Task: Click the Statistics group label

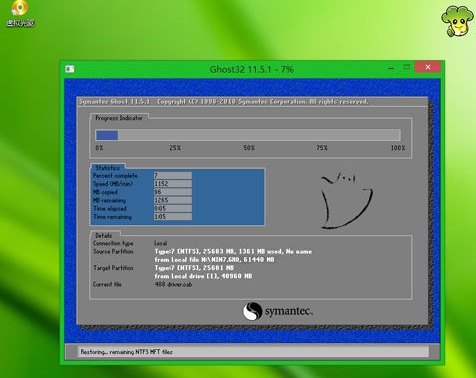Action: point(107,168)
